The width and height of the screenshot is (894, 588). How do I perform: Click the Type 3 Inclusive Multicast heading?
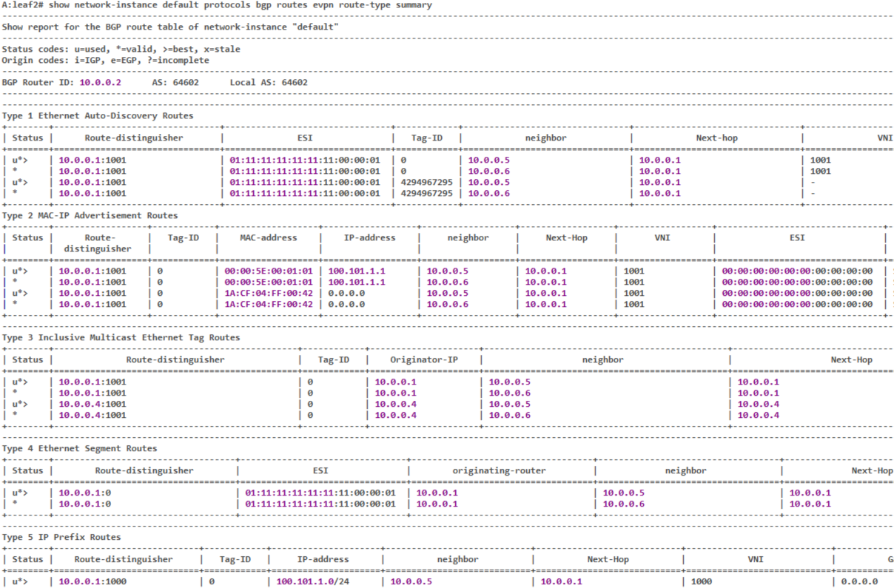point(121,337)
